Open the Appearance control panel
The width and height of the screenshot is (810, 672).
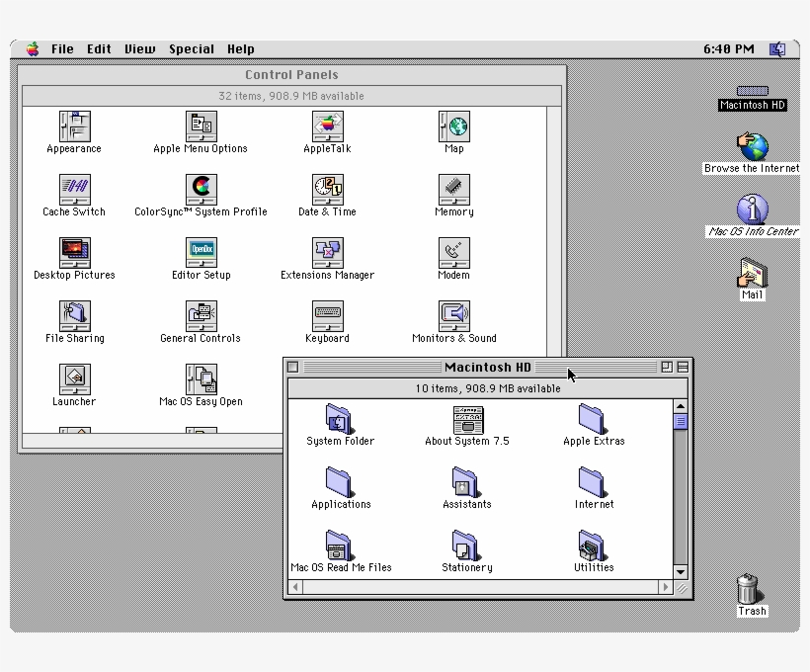(x=73, y=126)
